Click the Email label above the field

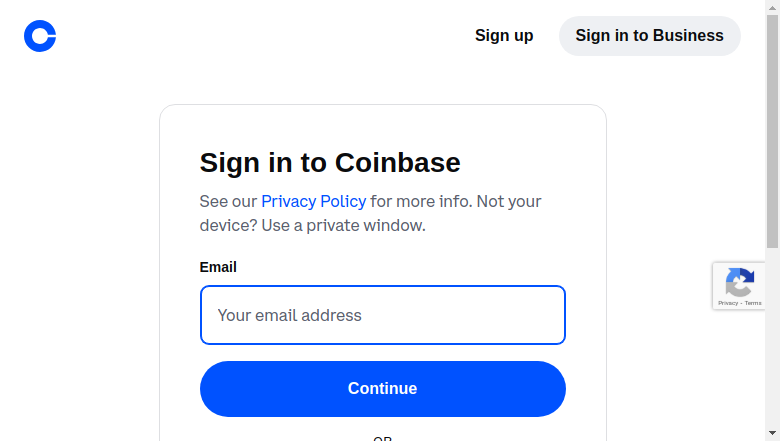(218, 267)
